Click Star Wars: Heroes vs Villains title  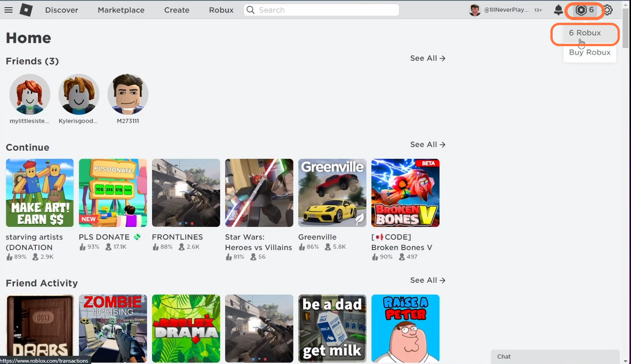click(258, 242)
